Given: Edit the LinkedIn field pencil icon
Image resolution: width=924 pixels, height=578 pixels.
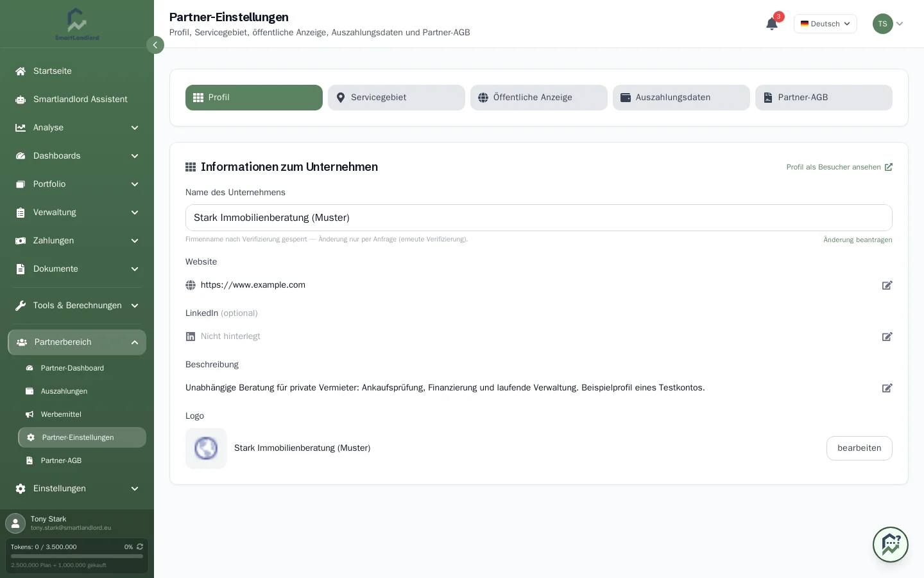Looking at the screenshot, I should pyautogui.click(x=887, y=337).
